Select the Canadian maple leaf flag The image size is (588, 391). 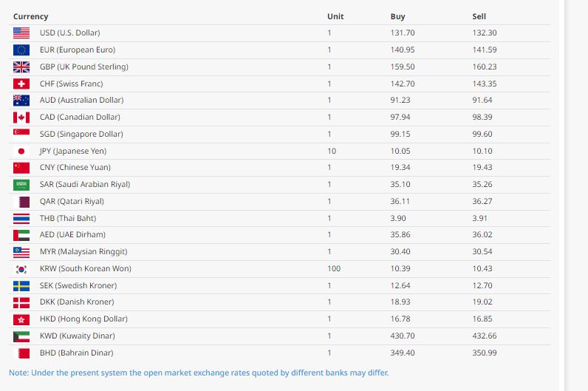[21, 118]
